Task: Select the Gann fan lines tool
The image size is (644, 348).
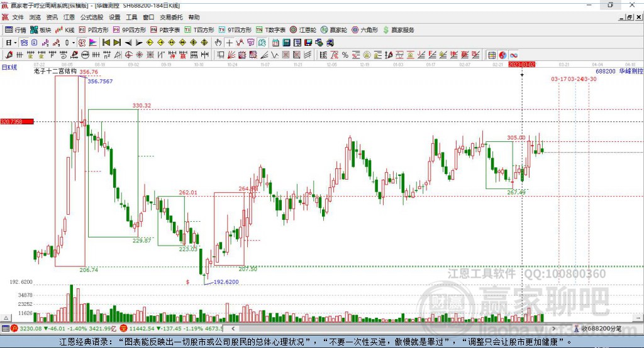Action: pos(231,55)
